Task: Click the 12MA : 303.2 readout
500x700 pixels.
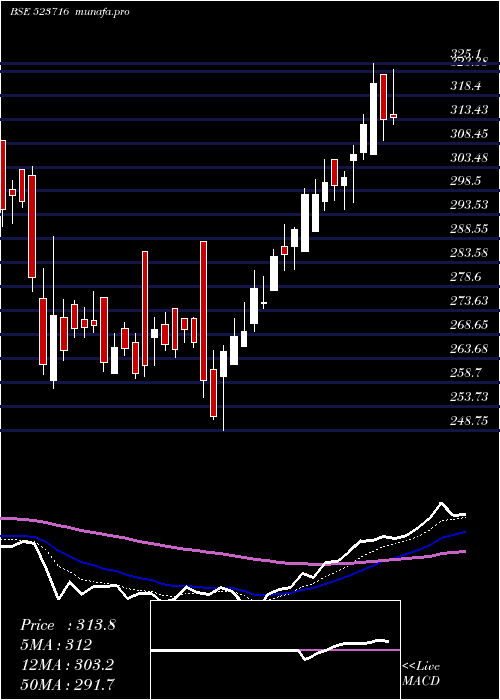Action: coord(67,665)
